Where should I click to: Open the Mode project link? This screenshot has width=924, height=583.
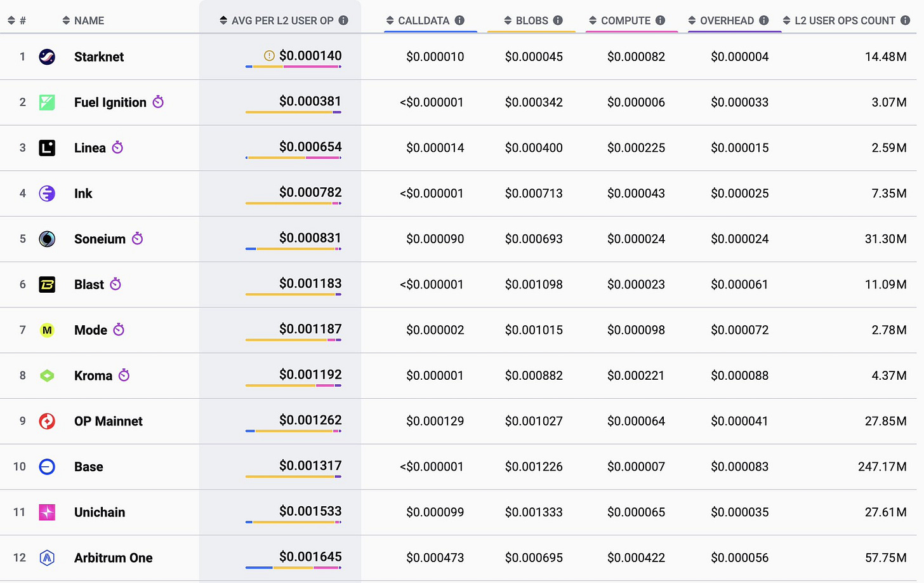[x=91, y=330]
